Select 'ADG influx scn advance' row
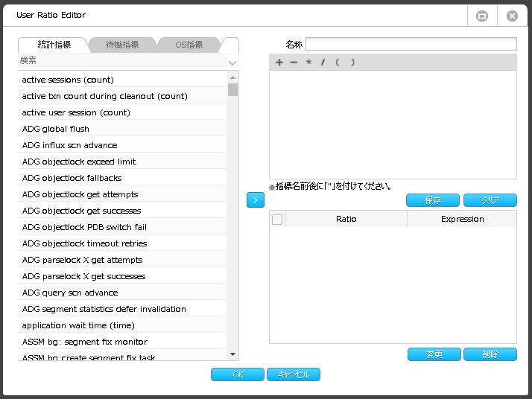This screenshot has width=532, height=399. (121, 145)
